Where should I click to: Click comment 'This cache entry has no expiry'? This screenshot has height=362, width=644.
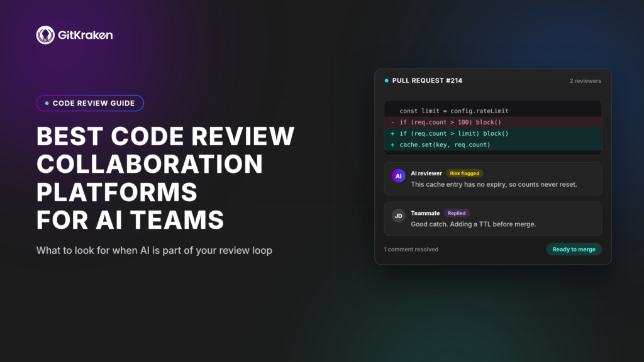pos(494,184)
